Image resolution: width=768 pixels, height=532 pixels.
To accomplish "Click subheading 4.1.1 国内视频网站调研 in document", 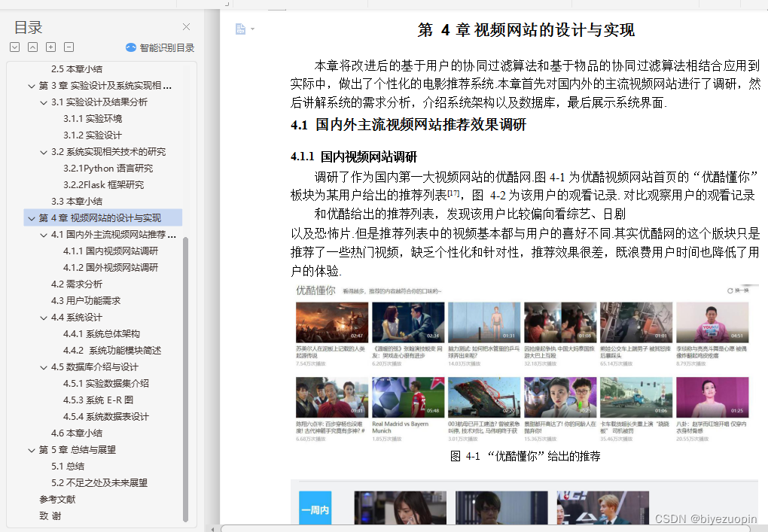I will (x=354, y=157).
